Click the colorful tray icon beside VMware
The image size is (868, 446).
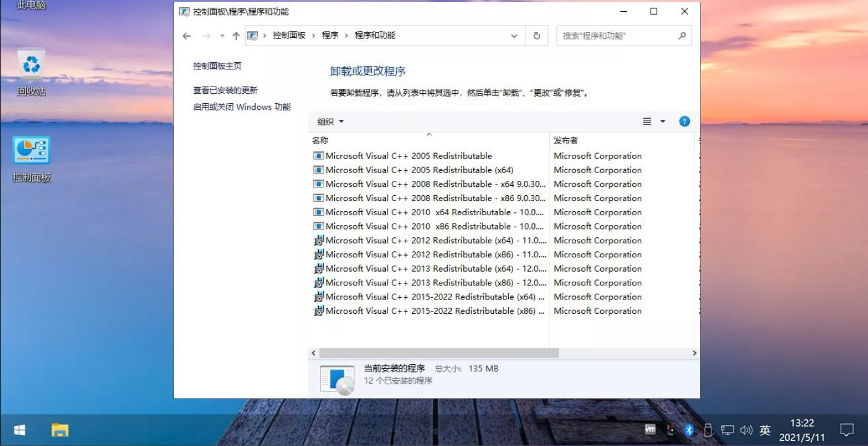click(x=670, y=431)
